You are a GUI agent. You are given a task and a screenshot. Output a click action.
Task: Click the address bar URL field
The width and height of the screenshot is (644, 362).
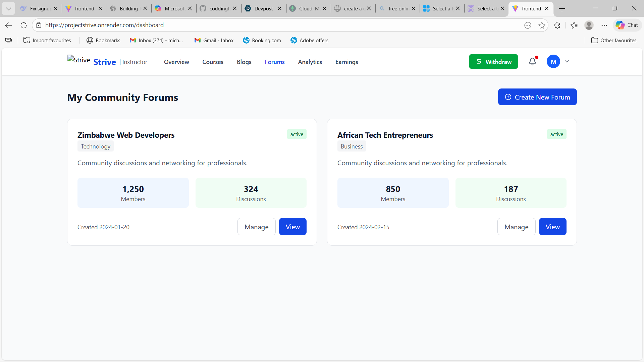(268, 25)
